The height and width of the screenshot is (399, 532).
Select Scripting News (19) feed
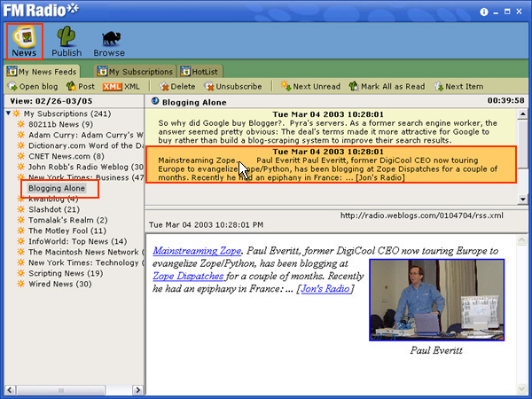point(66,273)
